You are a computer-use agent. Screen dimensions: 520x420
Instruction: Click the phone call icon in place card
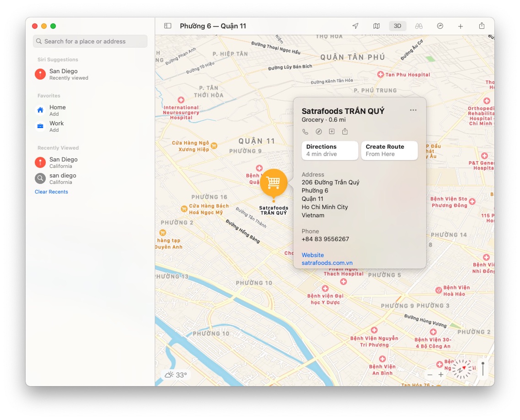[x=305, y=131]
